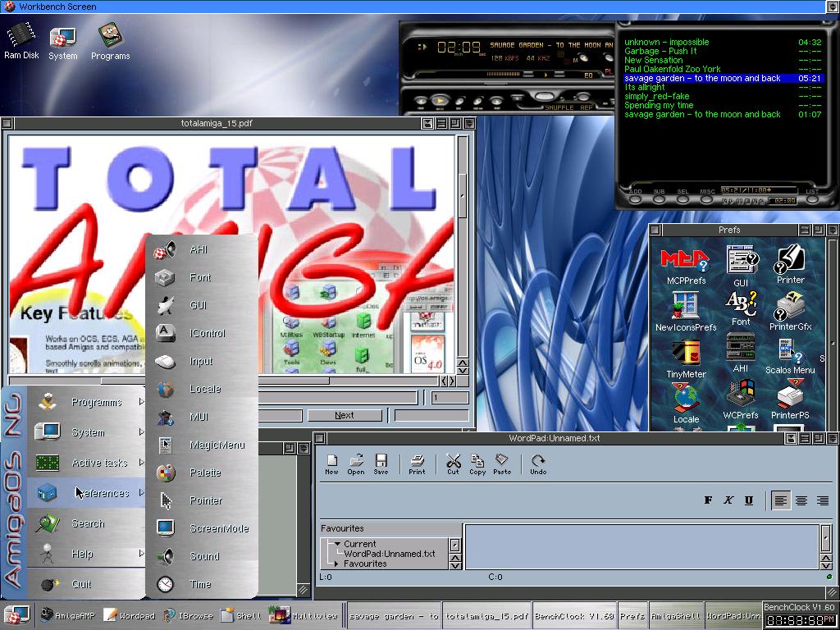This screenshot has width=840, height=630.
Task: Open AHI from the Preferences submenu
Action: point(202,249)
